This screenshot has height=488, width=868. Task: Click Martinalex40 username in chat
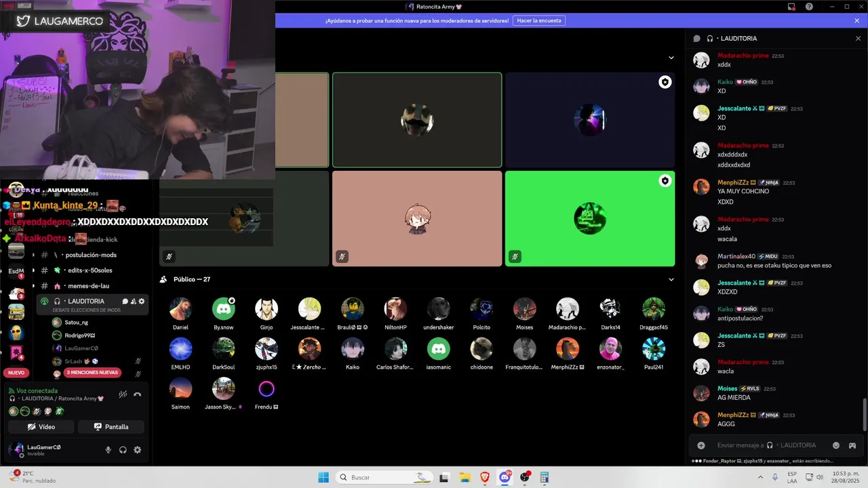(736, 257)
